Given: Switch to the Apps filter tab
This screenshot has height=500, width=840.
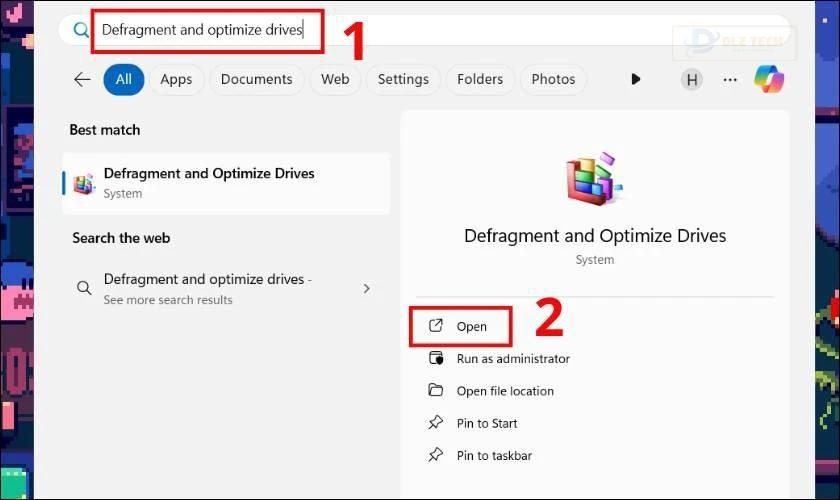Looking at the screenshot, I should tap(176, 79).
